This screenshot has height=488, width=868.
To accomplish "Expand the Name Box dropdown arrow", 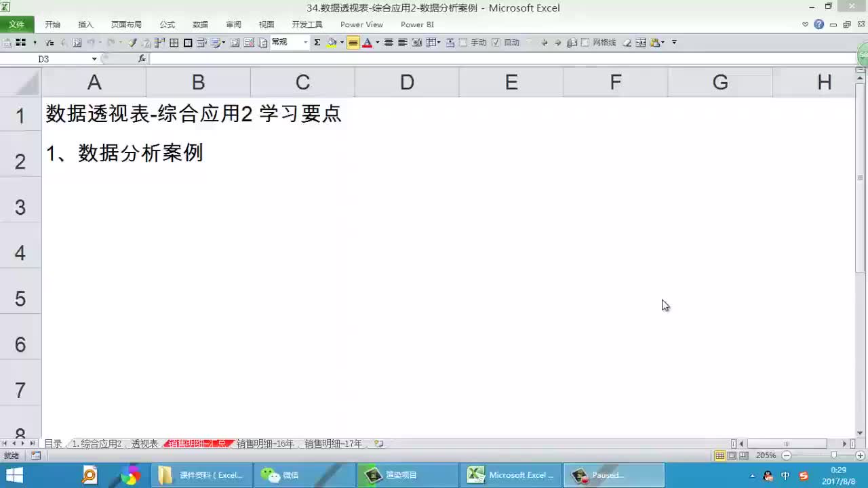I will point(94,59).
